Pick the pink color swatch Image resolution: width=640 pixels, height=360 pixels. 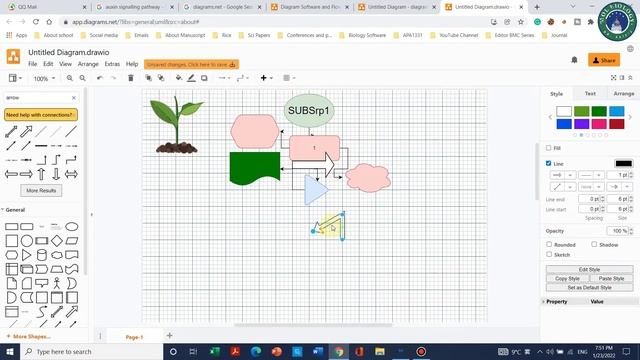[599, 124]
